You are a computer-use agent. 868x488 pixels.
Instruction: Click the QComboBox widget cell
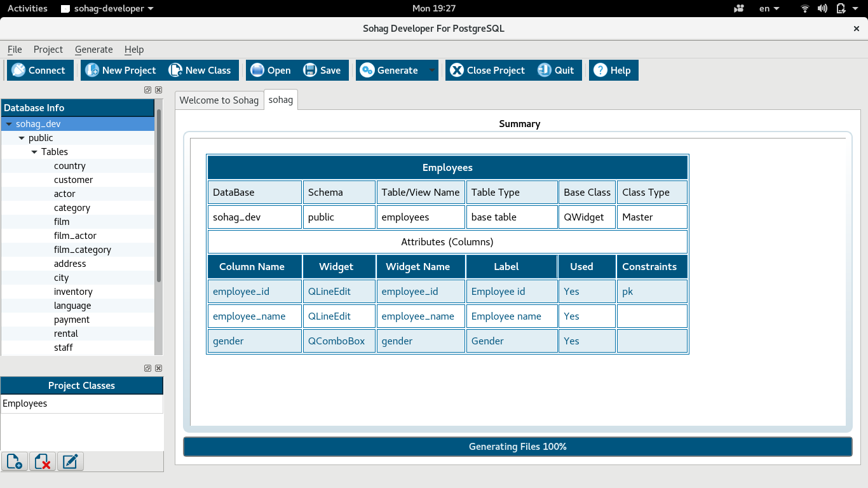[x=339, y=341]
